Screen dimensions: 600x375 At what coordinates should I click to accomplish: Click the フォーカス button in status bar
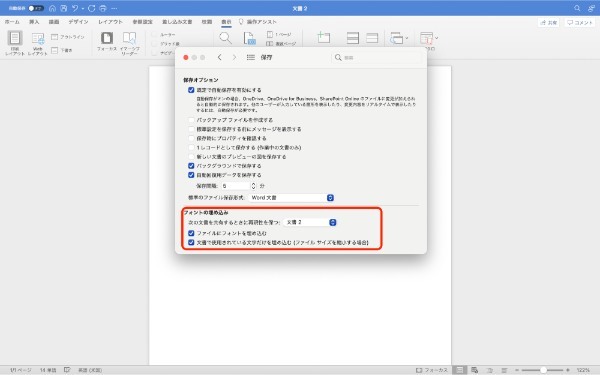pos(432,370)
